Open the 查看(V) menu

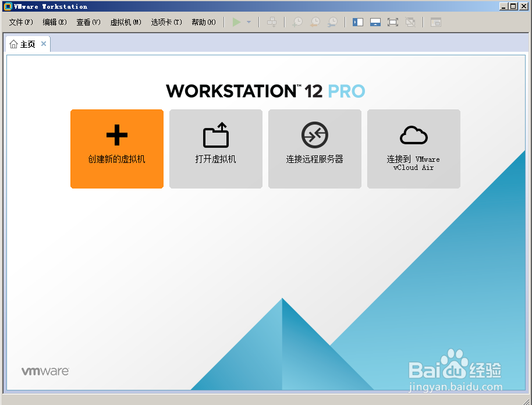(x=88, y=22)
